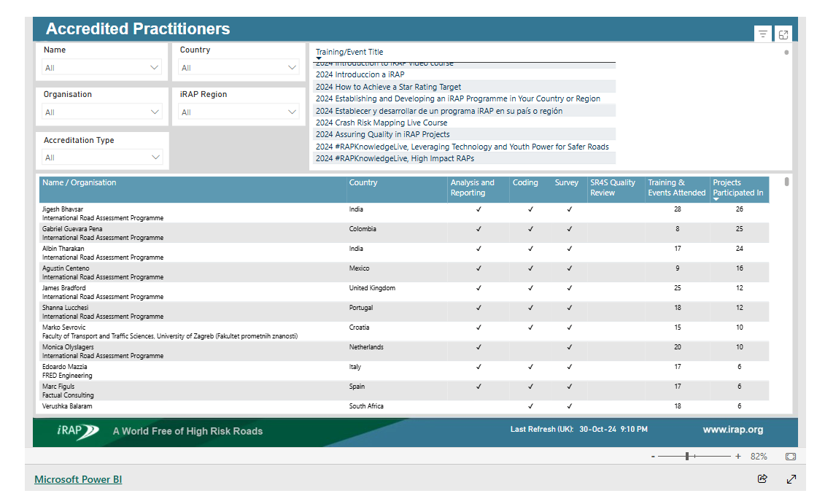817x504 pixels.
Task: Click the United Kingdom country cell
Action: (372, 287)
